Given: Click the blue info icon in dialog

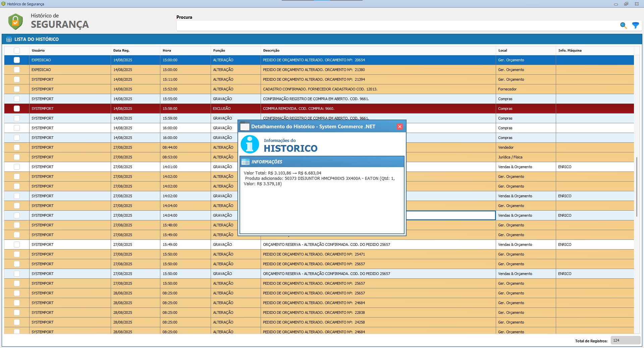Looking at the screenshot, I should (x=250, y=144).
